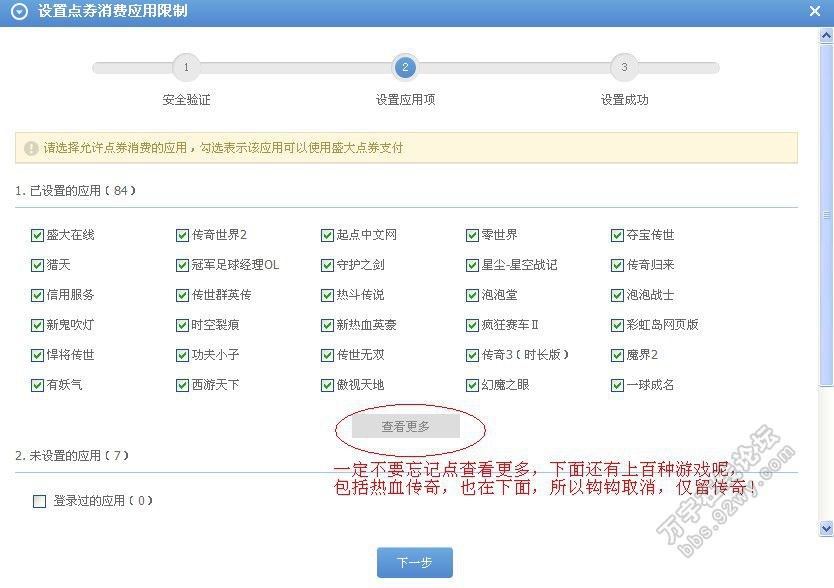Expand the app list with 查看更多
The image size is (834, 588).
pos(406,426)
